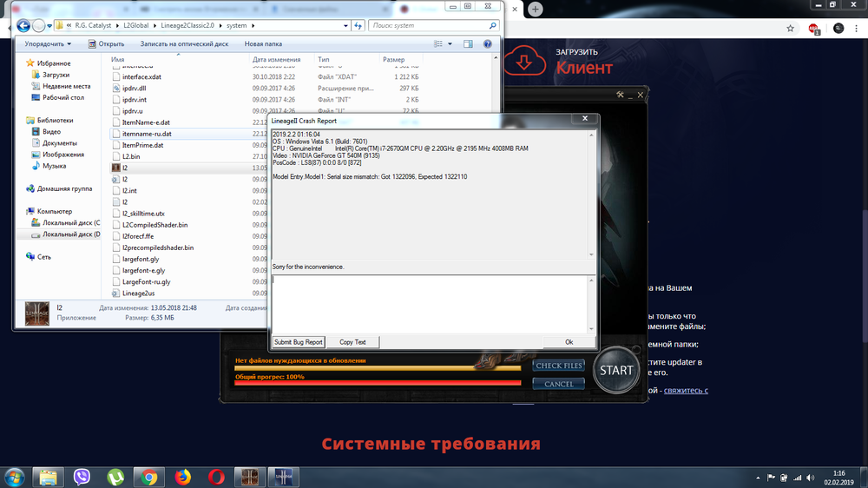Click the Explorer back navigation arrow
This screenshot has height=488, width=868.
pyautogui.click(x=23, y=25)
